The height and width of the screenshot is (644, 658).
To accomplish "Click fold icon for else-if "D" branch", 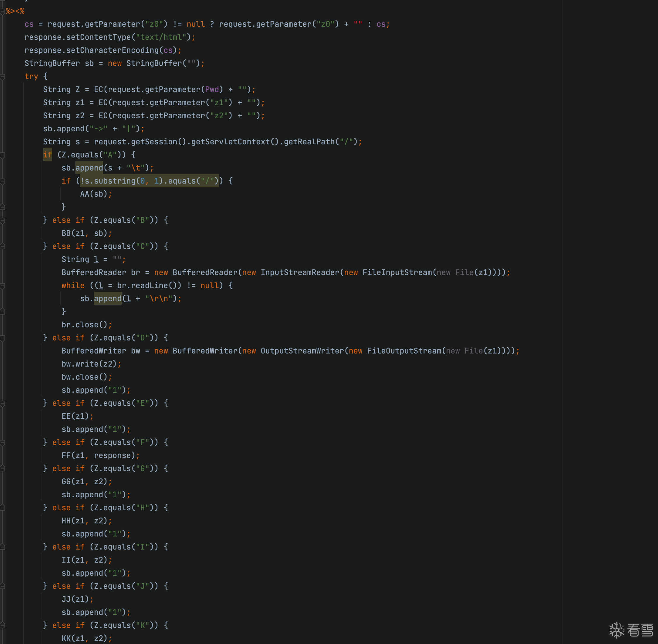I will click(2, 338).
